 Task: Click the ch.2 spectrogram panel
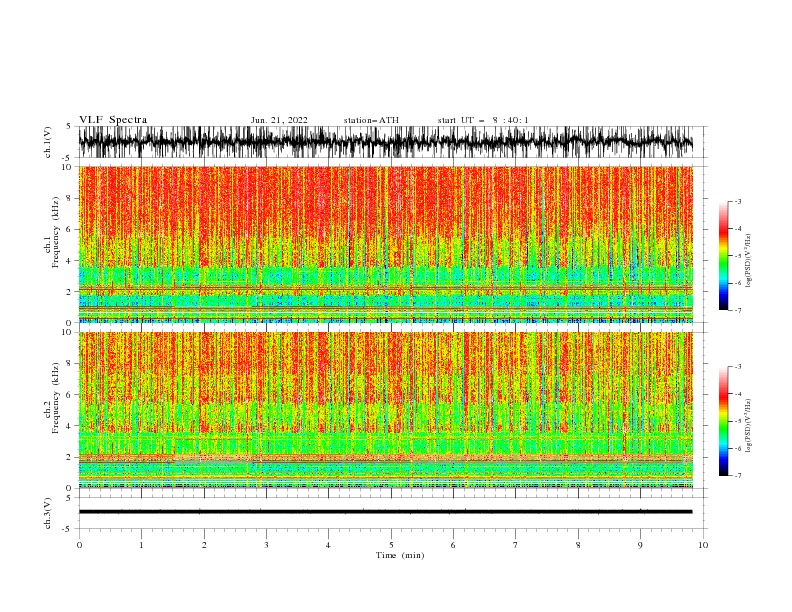(x=386, y=410)
